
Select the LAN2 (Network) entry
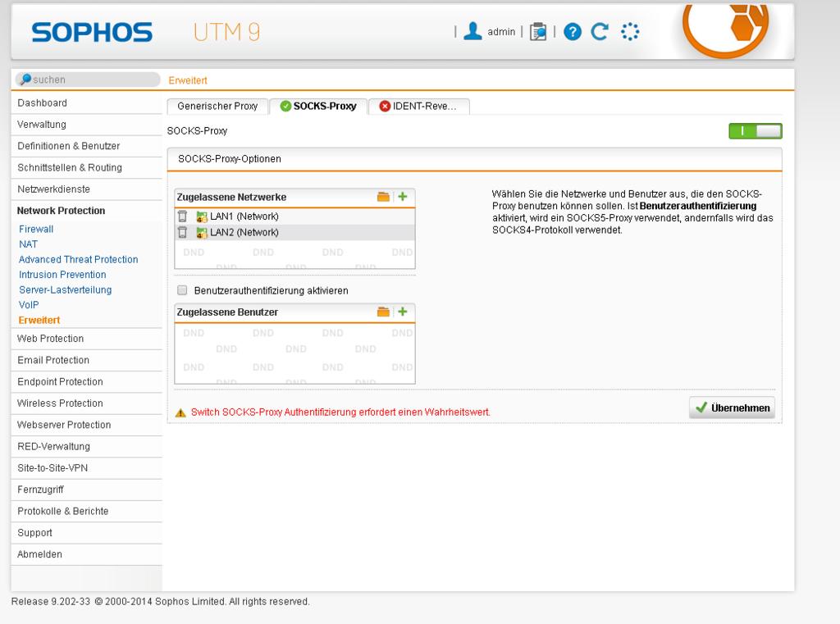coord(294,232)
